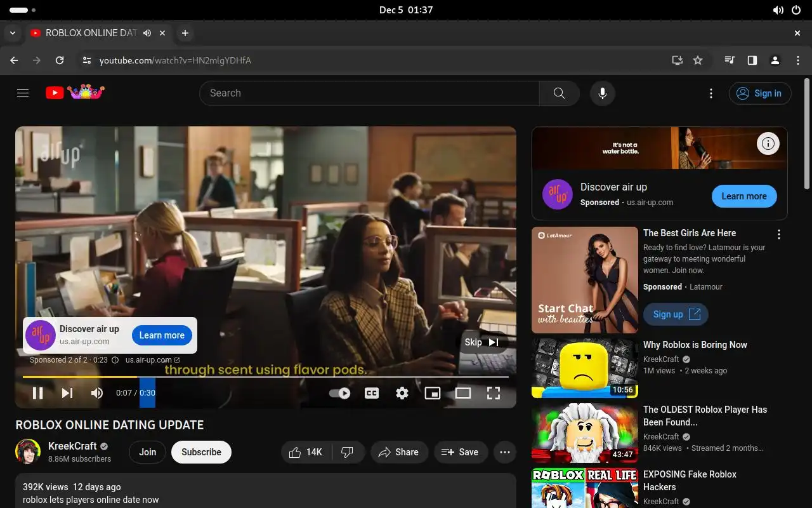Click the address bar URL

tap(175, 60)
